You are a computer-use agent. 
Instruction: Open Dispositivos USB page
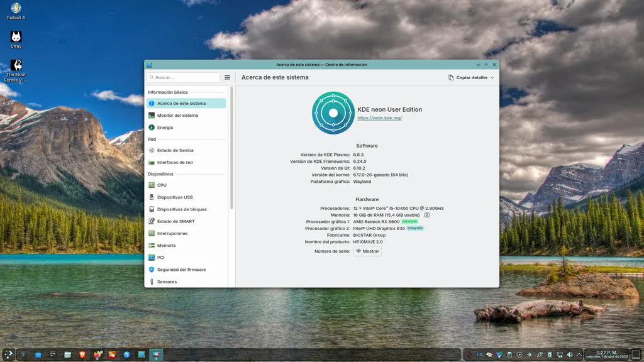pos(186,197)
